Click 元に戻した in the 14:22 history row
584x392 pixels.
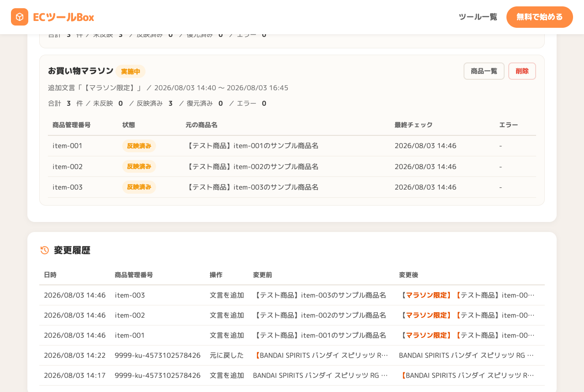[x=227, y=355]
